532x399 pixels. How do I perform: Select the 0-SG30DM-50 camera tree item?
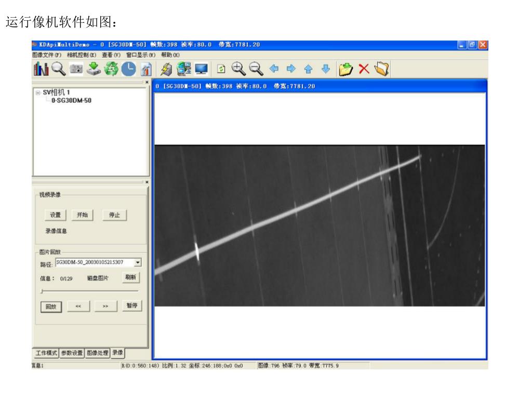(x=71, y=100)
